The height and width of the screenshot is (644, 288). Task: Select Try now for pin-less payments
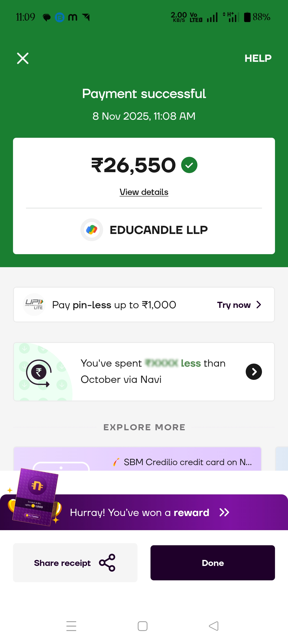tap(234, 305)
